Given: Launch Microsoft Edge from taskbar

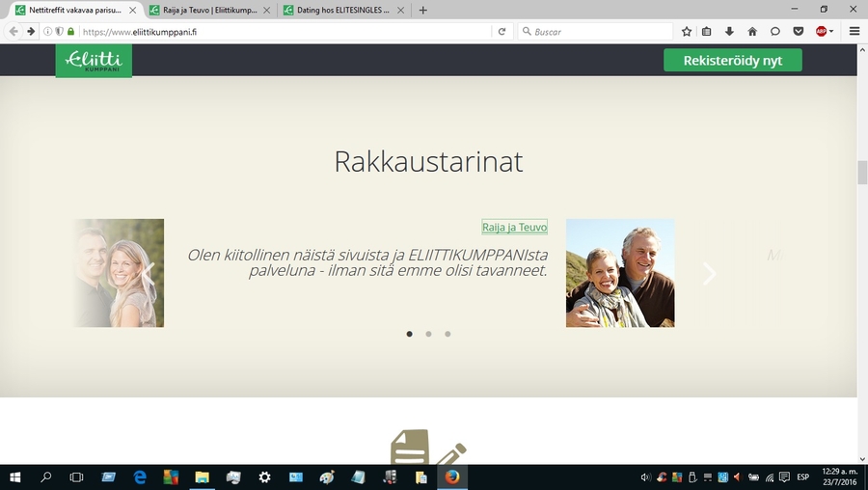Looking at the screenshot, I should [x=140, y=477].
